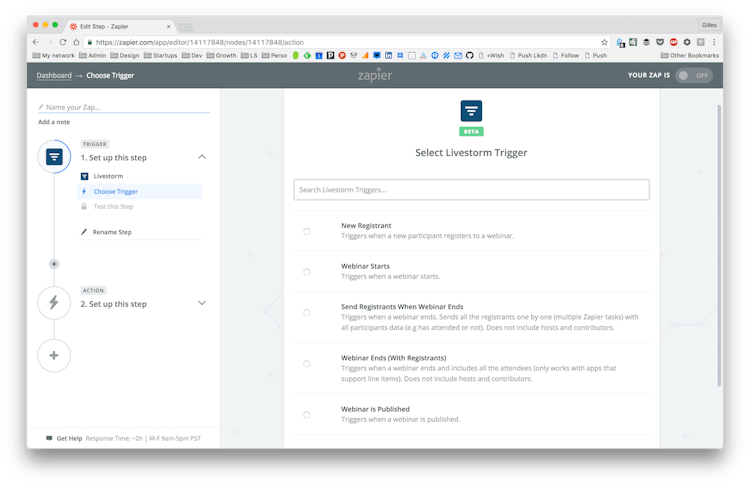Open the My network bookmarks folder
Image resolution: width=750 pixels, height=487 pixels.
54,55
